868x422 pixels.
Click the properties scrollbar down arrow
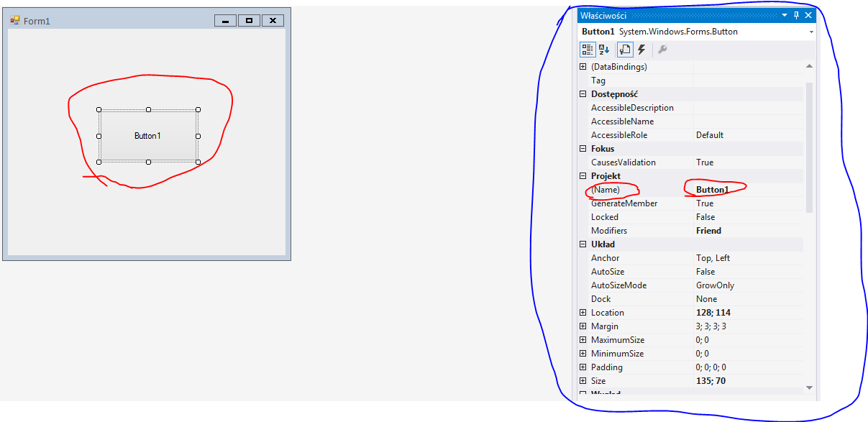[809, 387]
